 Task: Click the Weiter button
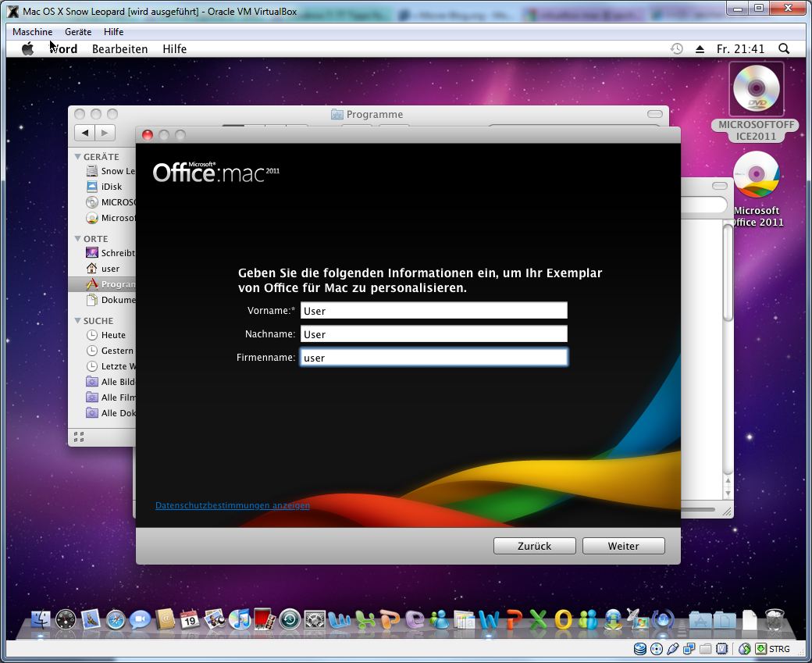[624, 546]
